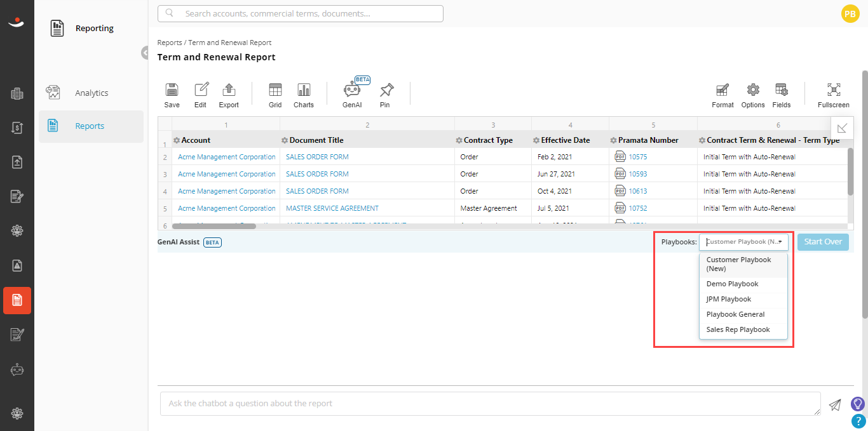Click the Reports breadcrumb link
This screenshot has width=868, height=431.
[x=170, y=43]
